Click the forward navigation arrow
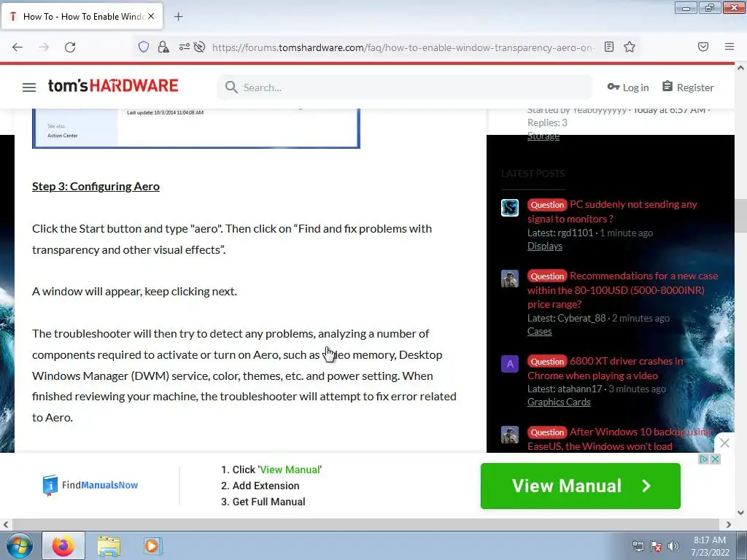747x560 pixels. pyautogui.click(x=44, y=47)
